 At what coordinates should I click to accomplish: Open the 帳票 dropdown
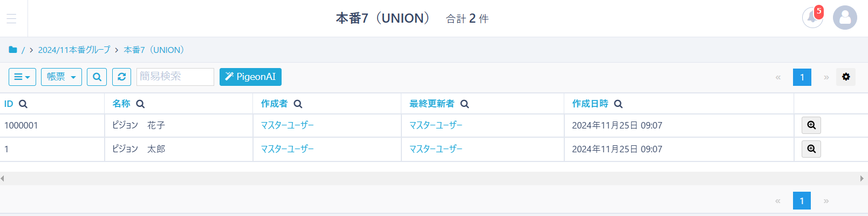coord(61,77)
